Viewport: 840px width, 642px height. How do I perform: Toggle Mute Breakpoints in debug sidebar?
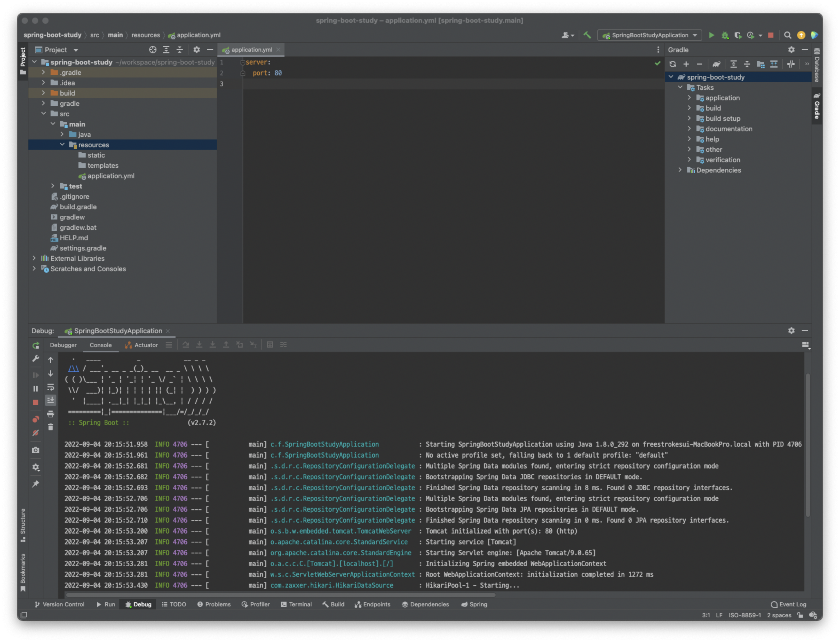[36, 433]
